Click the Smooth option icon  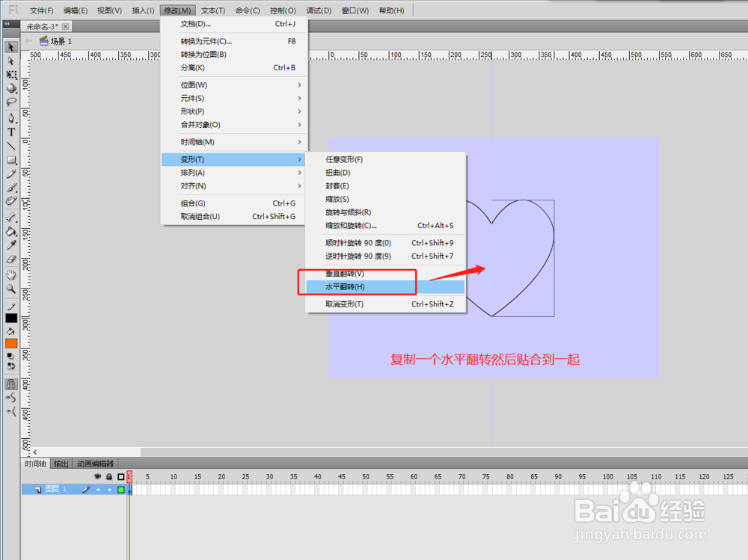point(11,397)
